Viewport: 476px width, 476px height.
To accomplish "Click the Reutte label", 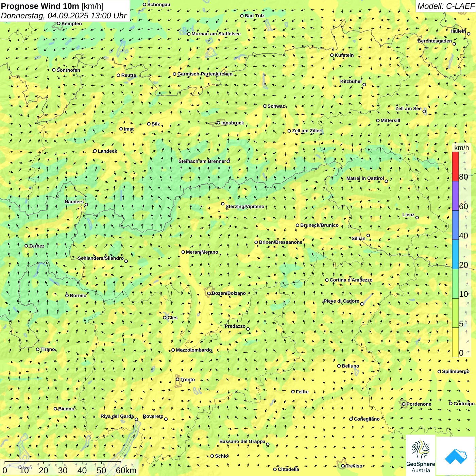I will pyautogui.click(x=129, y=75).
